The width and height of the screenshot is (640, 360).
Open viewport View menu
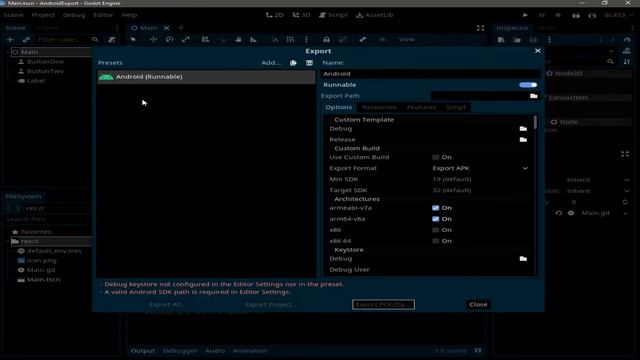407,40
